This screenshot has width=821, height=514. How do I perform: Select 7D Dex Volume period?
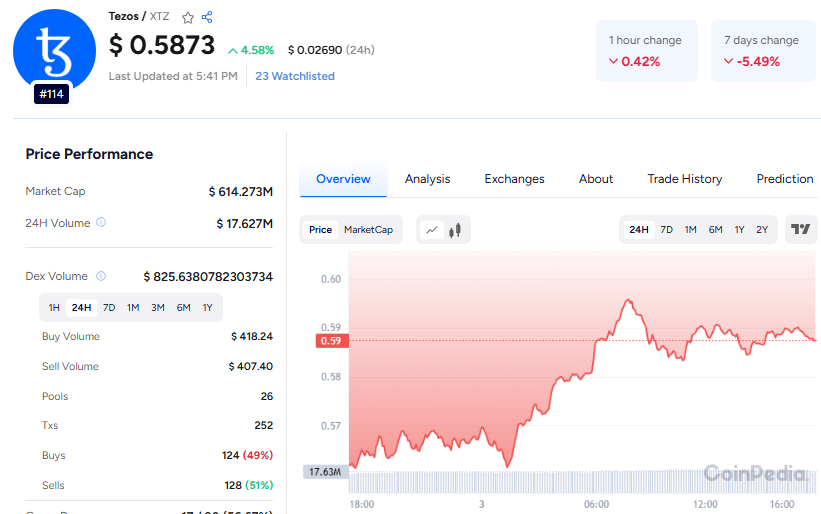109,308
